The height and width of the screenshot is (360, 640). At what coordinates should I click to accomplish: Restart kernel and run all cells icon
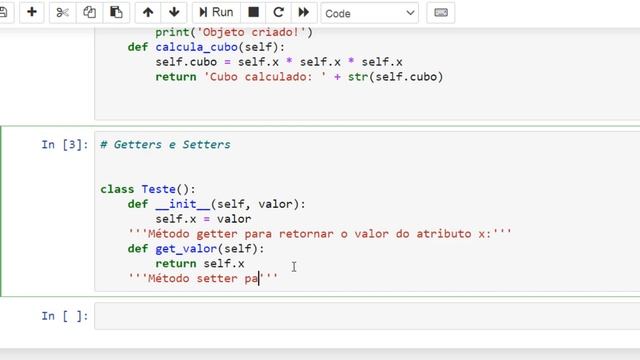(304, 13)
